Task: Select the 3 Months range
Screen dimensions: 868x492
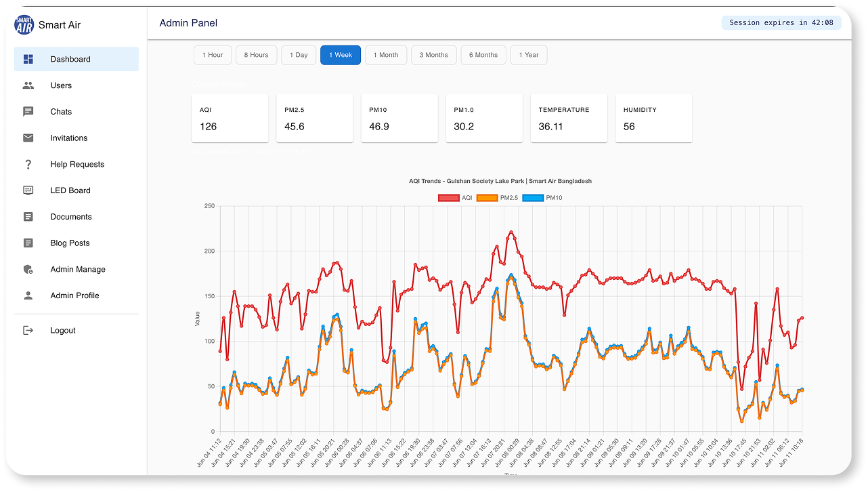Action: tap(434, 55)
